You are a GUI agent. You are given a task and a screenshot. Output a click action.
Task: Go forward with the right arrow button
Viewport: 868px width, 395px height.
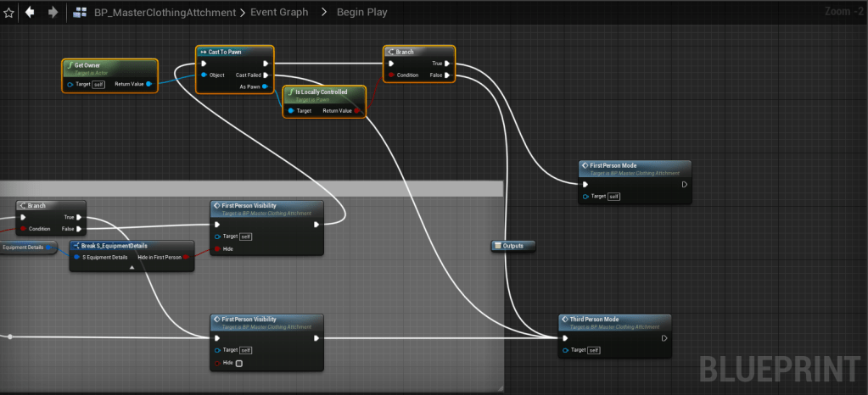tap(53, 13)
